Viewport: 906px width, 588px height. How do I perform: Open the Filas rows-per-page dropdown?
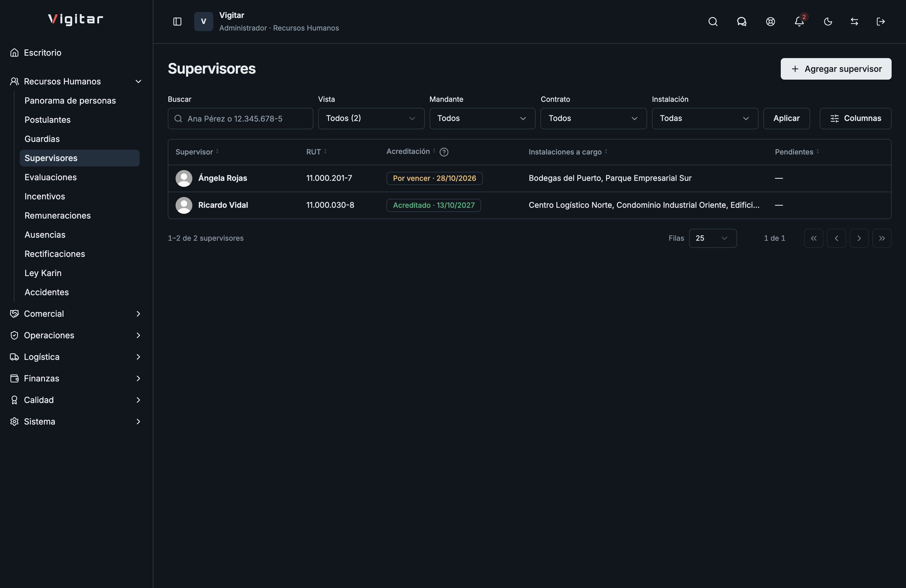click(x=713, y=238)
